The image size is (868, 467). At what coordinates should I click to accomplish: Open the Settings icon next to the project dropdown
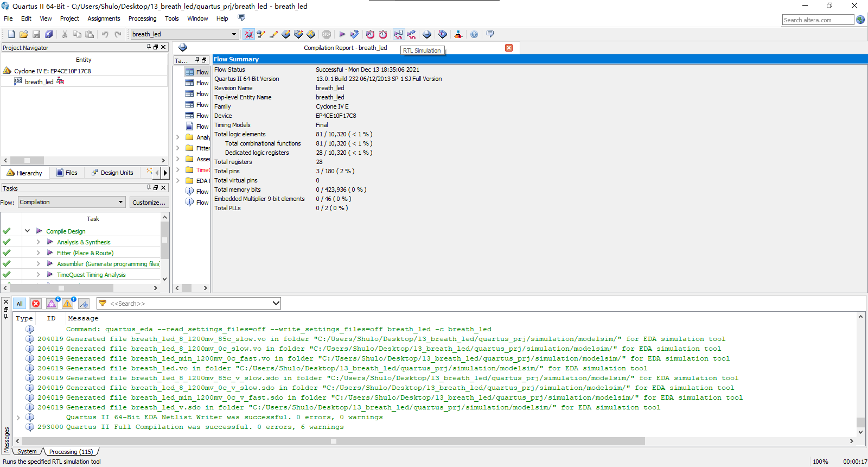(x=249, y=34)
